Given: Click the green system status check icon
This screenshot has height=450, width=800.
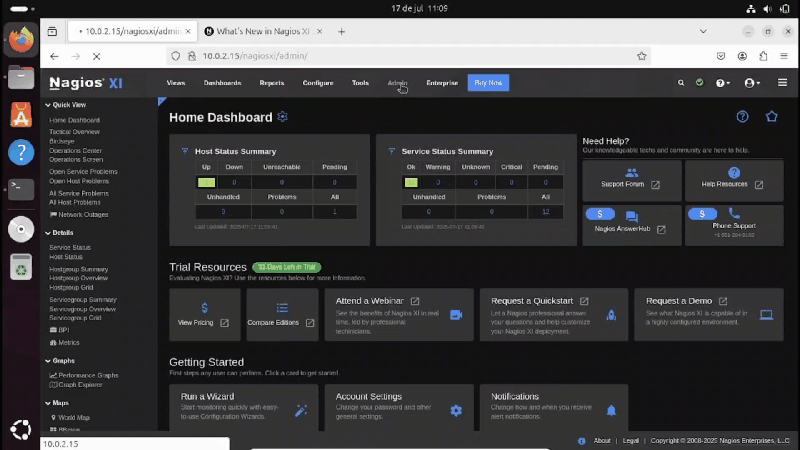Looking at the screenshot, I should [699, 83].
